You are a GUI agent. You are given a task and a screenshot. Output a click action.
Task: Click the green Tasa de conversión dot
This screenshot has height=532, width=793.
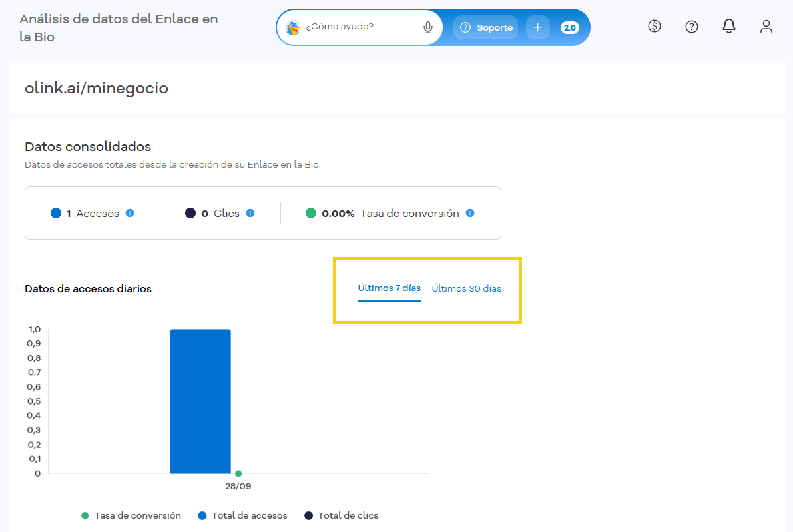pos(311,213)
